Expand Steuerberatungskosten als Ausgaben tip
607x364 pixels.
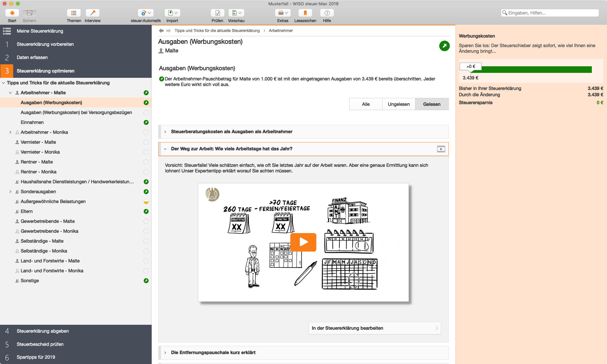[x=165, y=132]
